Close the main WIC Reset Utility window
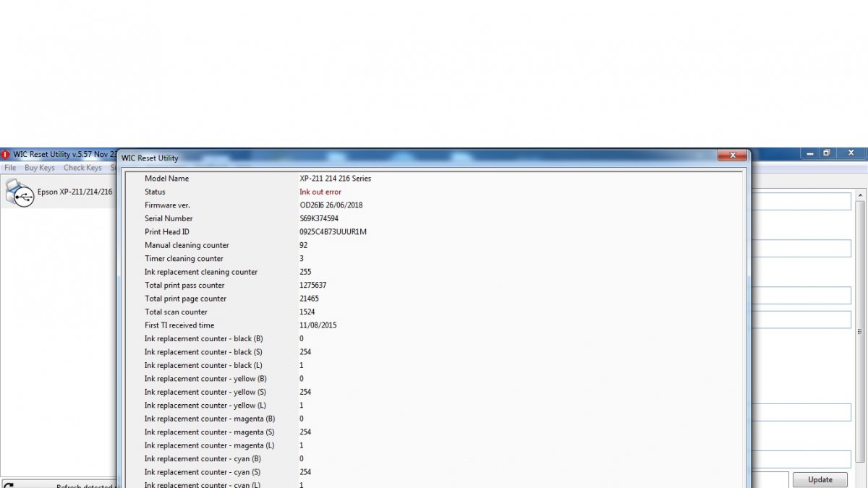Viewport: 868px width, 488px height. click(851, 153)
